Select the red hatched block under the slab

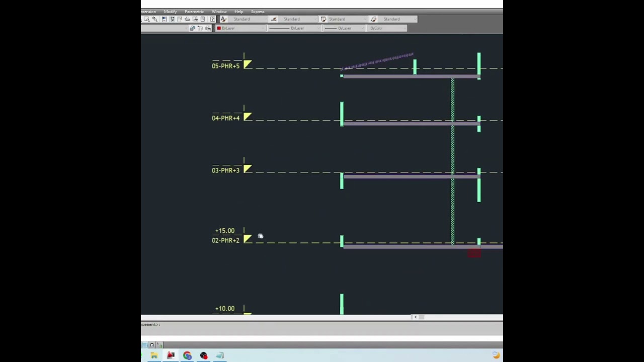click(474, 253)
